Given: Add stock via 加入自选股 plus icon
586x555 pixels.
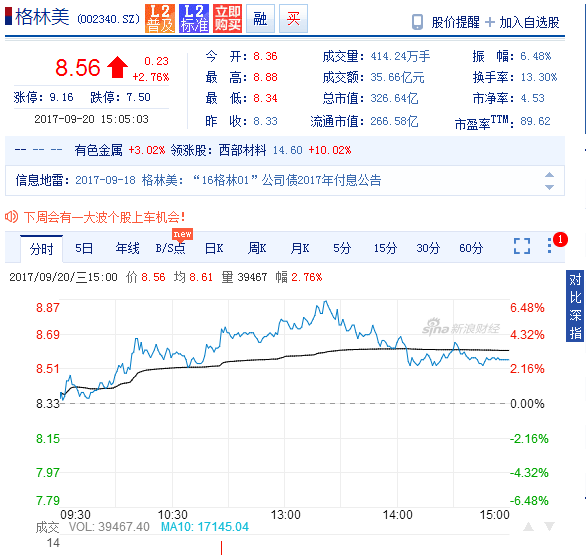Looking at the screenshot, I should click(490, 22).
